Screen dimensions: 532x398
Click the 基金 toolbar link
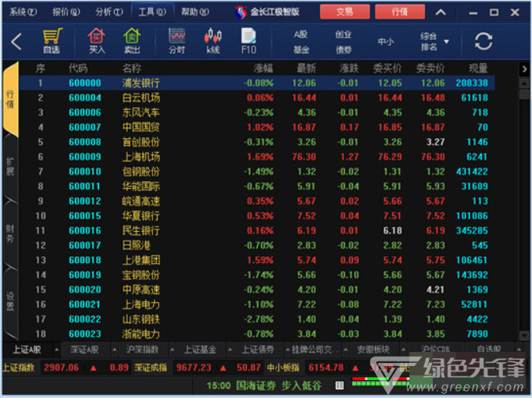301,50
